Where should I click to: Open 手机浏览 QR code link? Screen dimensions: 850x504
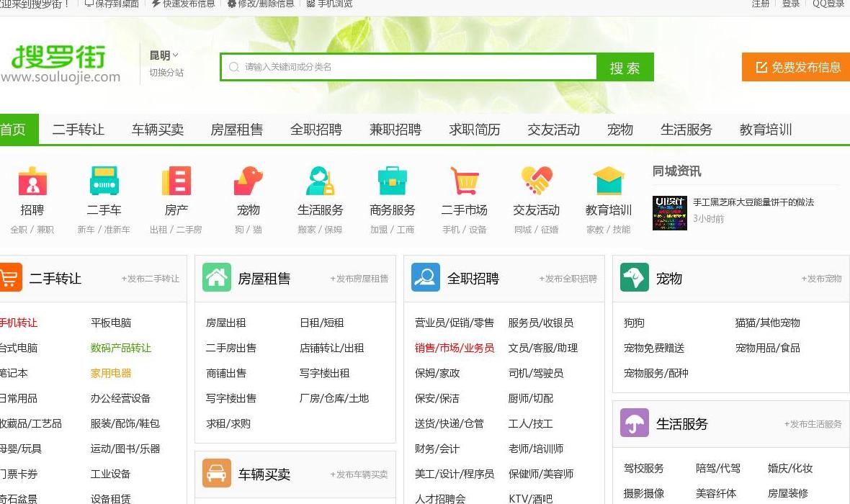[330, 4]
